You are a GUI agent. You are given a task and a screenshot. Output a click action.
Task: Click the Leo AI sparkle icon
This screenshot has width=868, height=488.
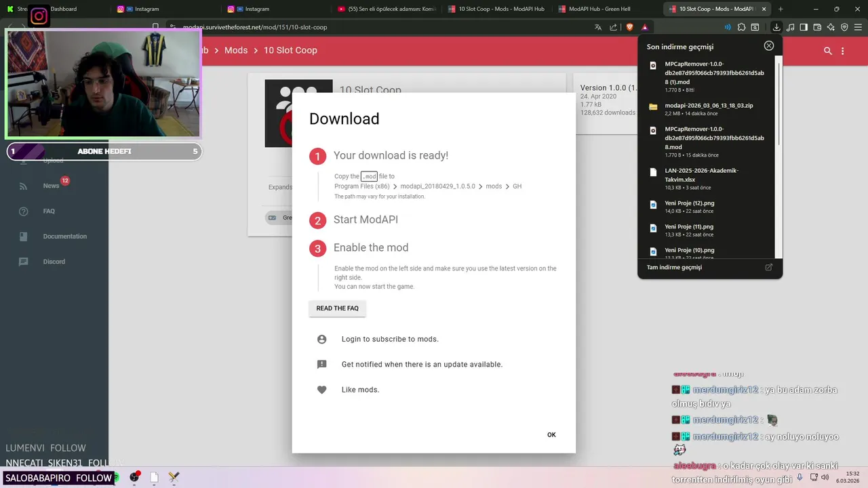click(831, 27)
